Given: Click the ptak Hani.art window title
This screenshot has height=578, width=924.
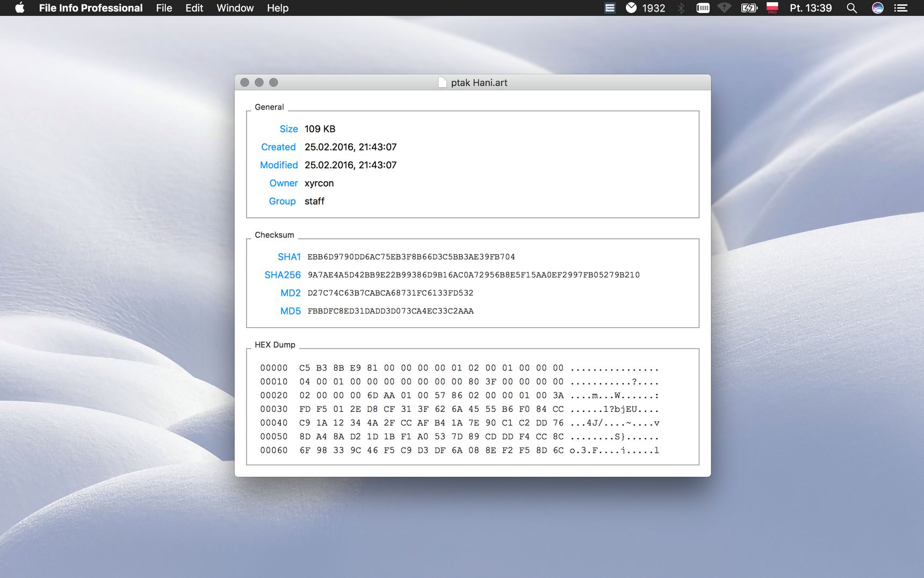Looking at the screenshot, I should pyautogui.click(x=479, y=83).
